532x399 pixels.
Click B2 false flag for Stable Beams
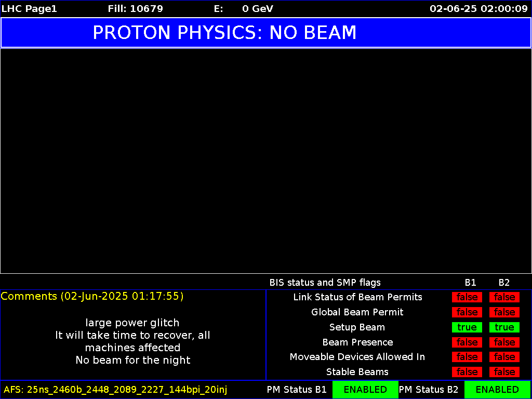(x=504, y=372)
